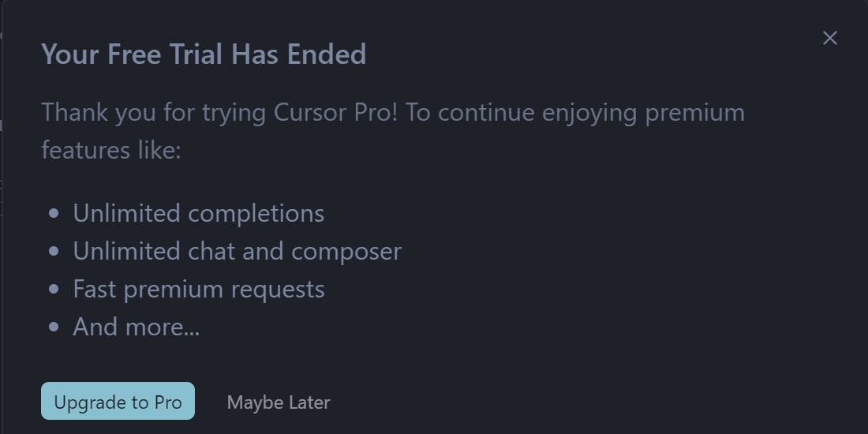Click the bullet beside Unlimited chat and composer

click(x=54, y=251)
